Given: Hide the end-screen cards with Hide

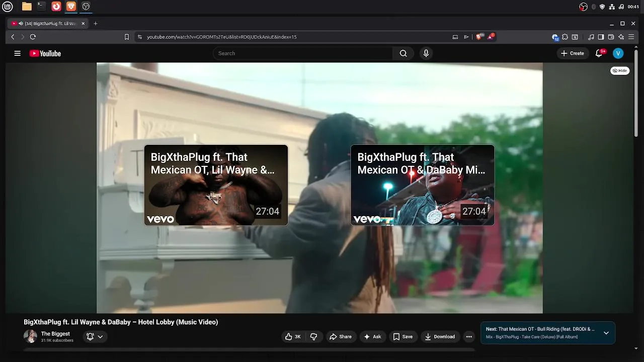Looking at the screenshot, I should coord(620,71).
